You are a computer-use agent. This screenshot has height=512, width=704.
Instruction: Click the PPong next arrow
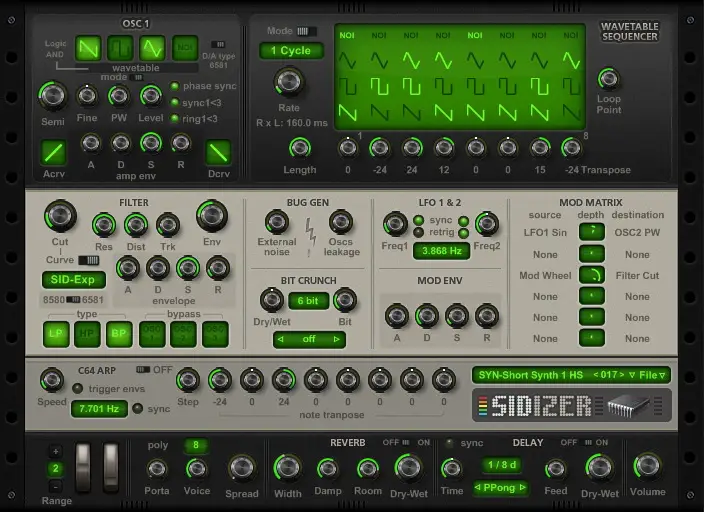coord(522,488)
